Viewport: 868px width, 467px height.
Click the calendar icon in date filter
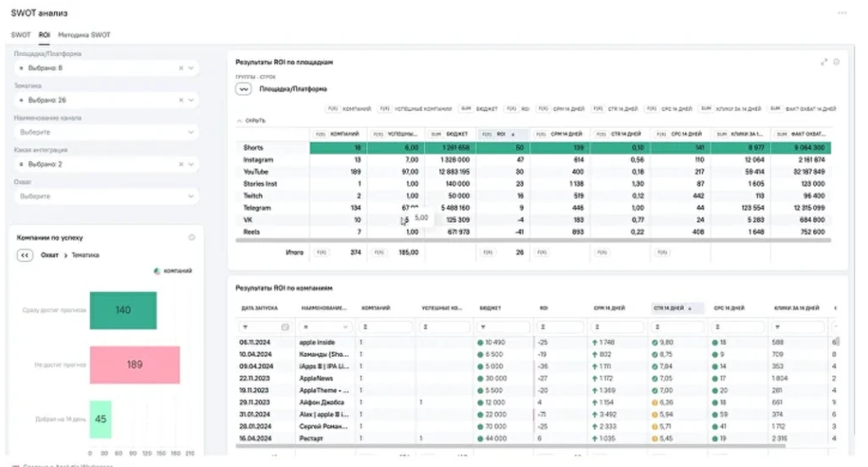[x=284, y=327]
